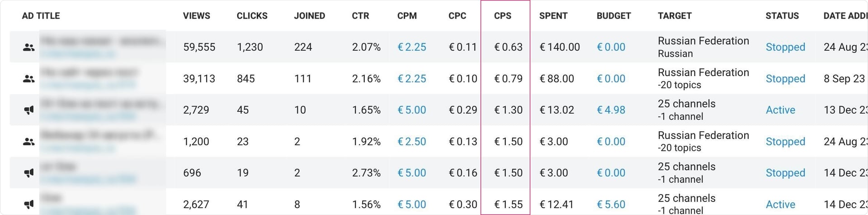Sort by the SPENT column header
The height and width of the screenshot is (215, 868).
(x=553, y=16)
